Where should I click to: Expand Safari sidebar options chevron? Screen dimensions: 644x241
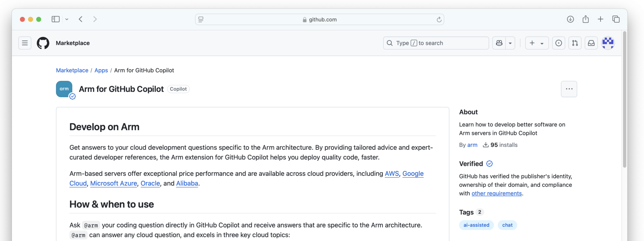click(67, 19)
